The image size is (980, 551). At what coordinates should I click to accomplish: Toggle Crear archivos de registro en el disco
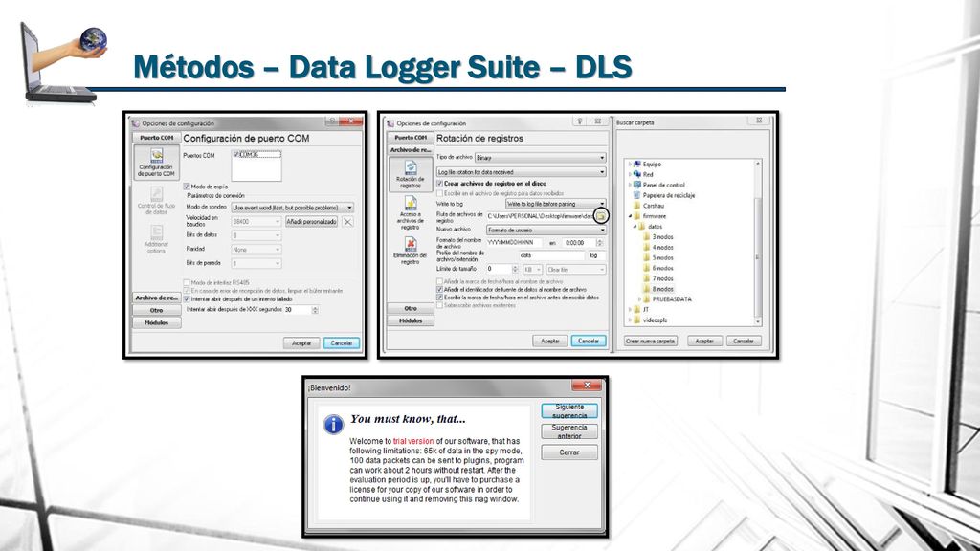pos(439,183)
